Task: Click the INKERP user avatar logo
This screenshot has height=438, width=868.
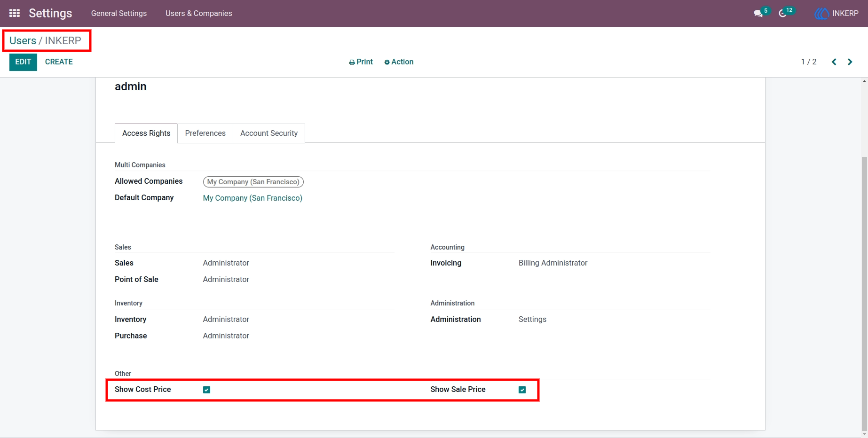Action: point(821,14)
